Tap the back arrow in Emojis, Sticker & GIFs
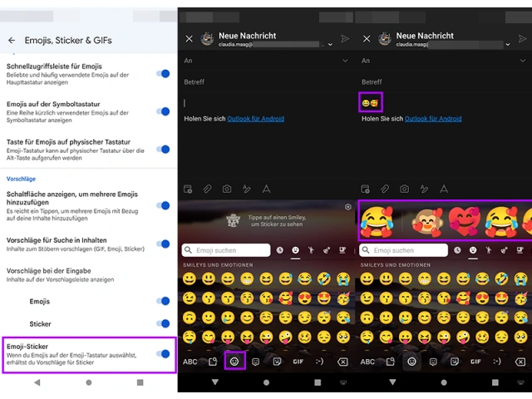 pyautogui.click(x=12, y=40)
